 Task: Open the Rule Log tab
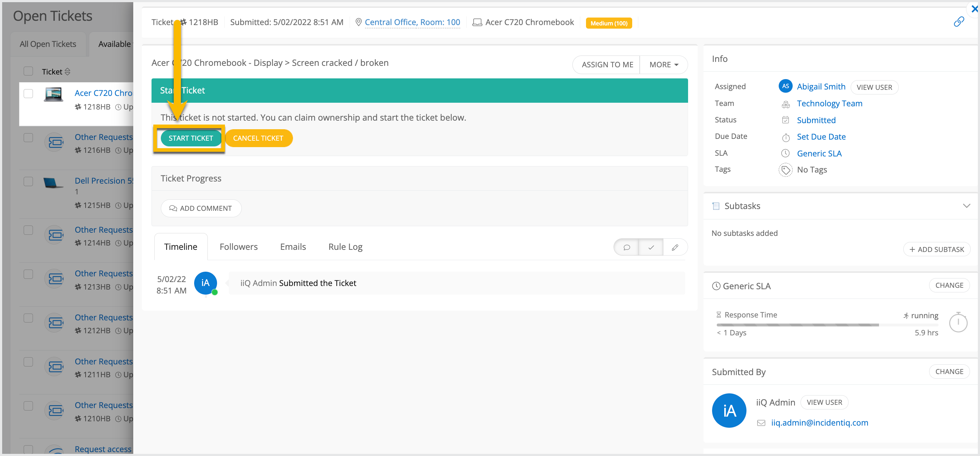(x=345, y=247)
